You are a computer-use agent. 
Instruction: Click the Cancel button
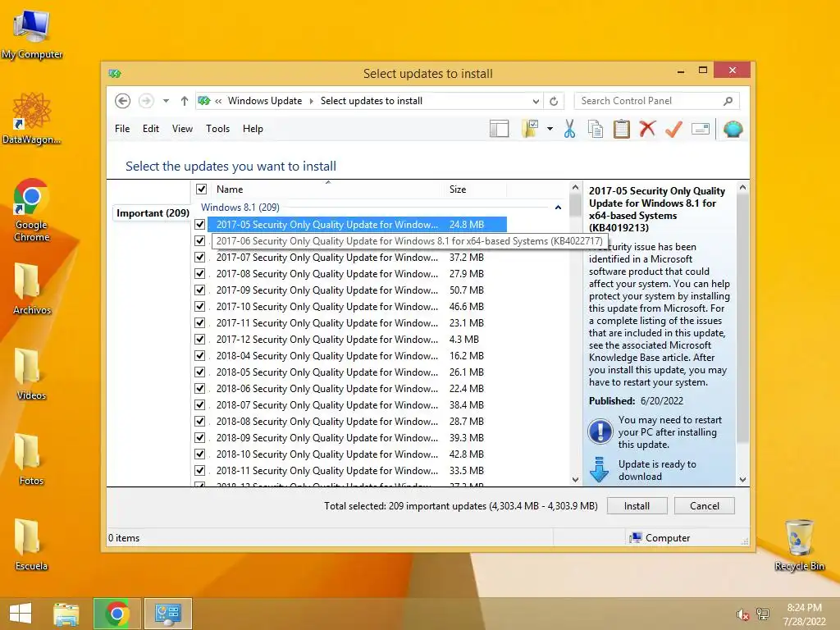coord(705,505)
